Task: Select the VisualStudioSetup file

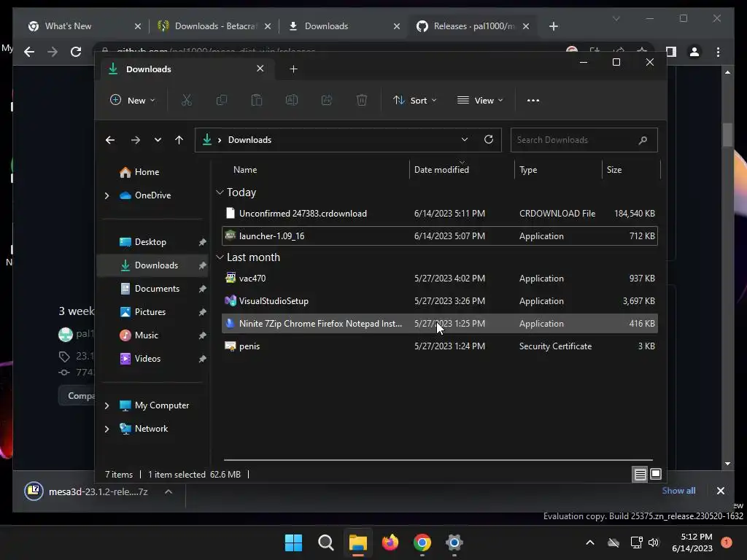Action: [x=440, y=301]
